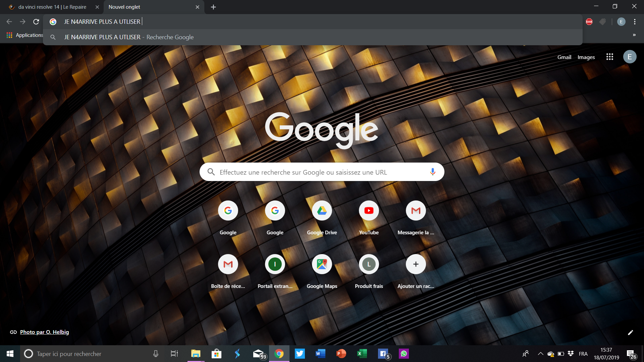Open the Windows Start menu
Image resolution: width=644 pixels, height=362 pixels.
pyautogui.click(x=10, y=354)
